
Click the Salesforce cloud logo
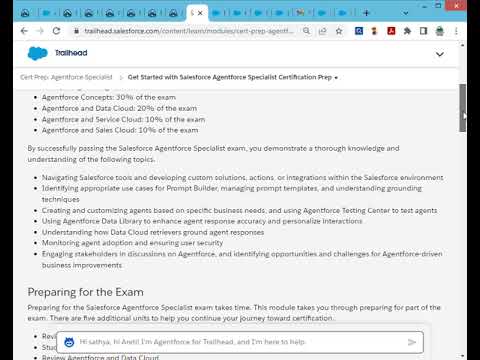[37, 53]
